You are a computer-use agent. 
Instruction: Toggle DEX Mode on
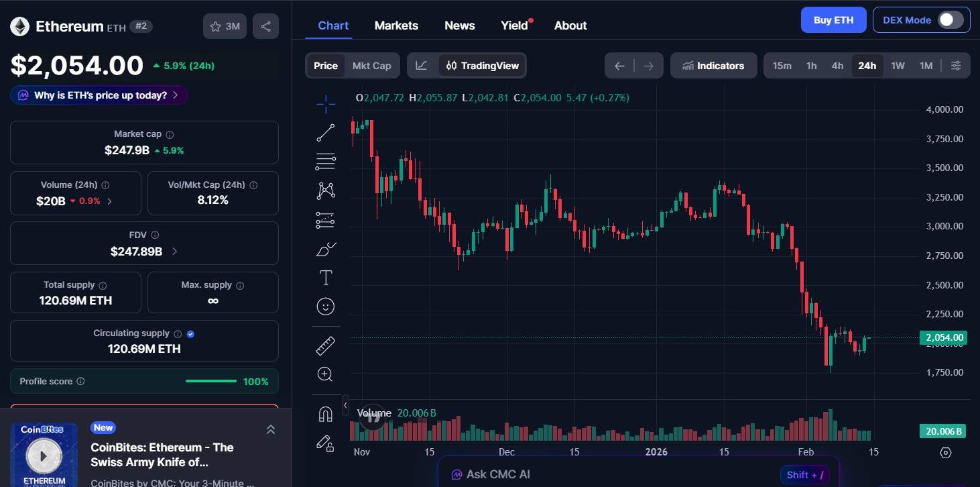pos(949,19)
